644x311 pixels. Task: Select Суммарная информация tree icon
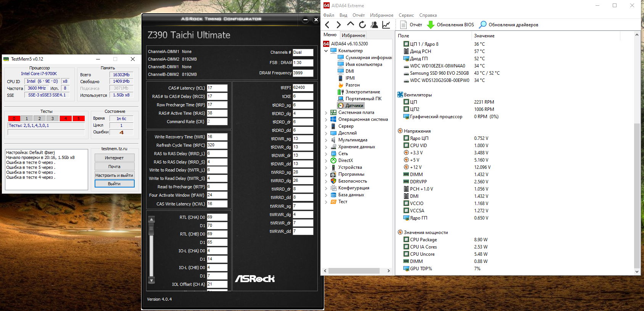[x=341, y=58]
